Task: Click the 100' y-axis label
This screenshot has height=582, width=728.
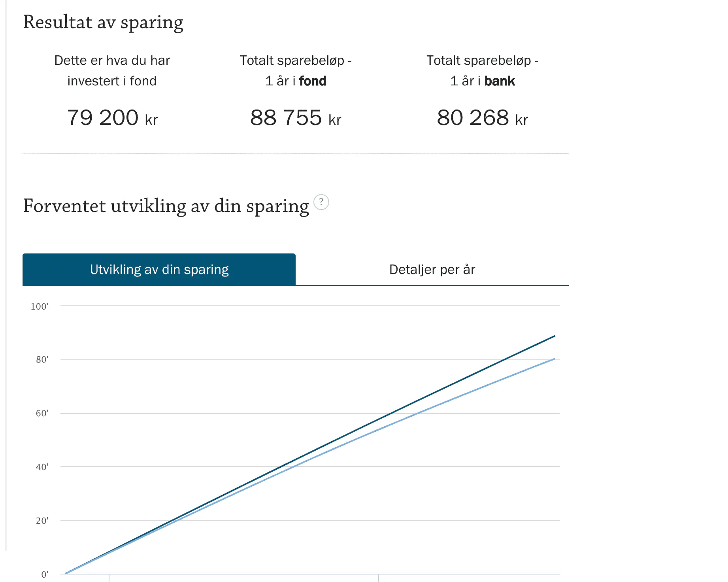Action: click(x=40, y=306)
